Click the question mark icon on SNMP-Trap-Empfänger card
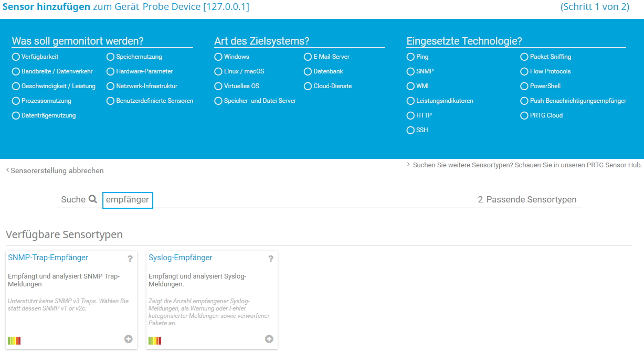This screenshot has height=353, width=644. coord(129,259)
